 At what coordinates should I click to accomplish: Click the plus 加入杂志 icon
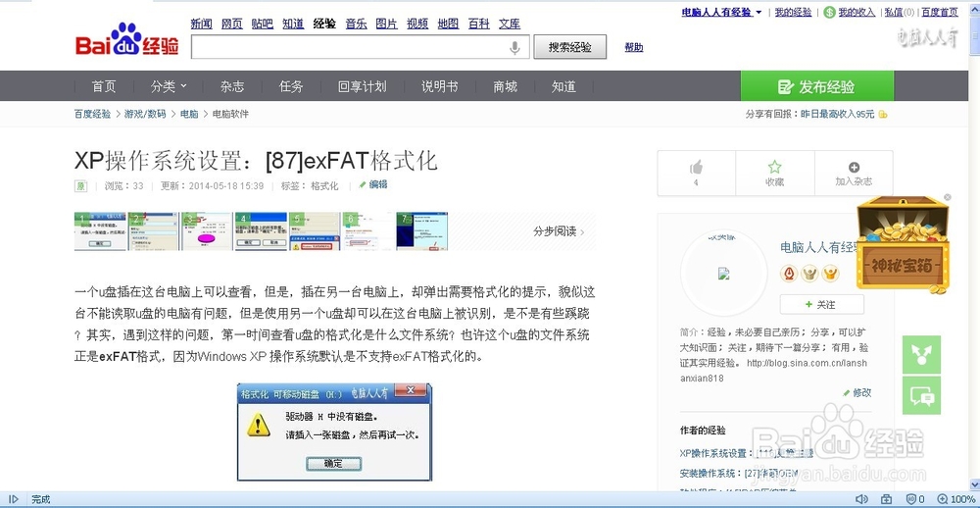click(854, 167)
